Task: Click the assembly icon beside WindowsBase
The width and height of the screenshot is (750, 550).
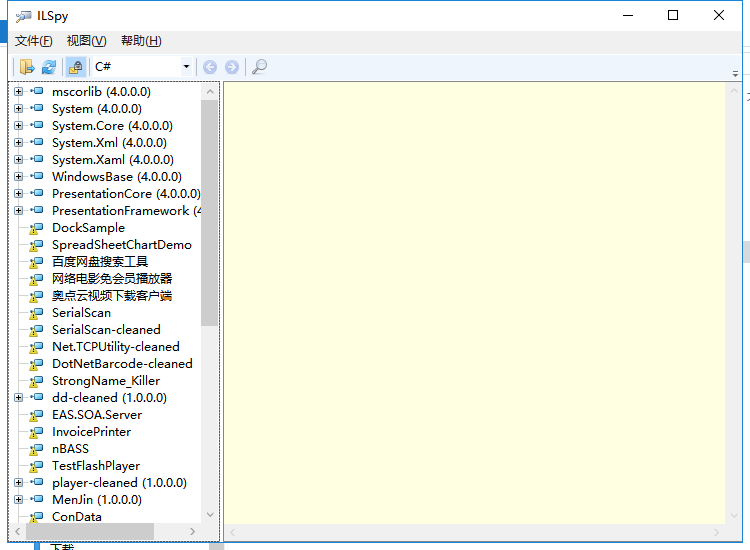Action: pos(37,176)
